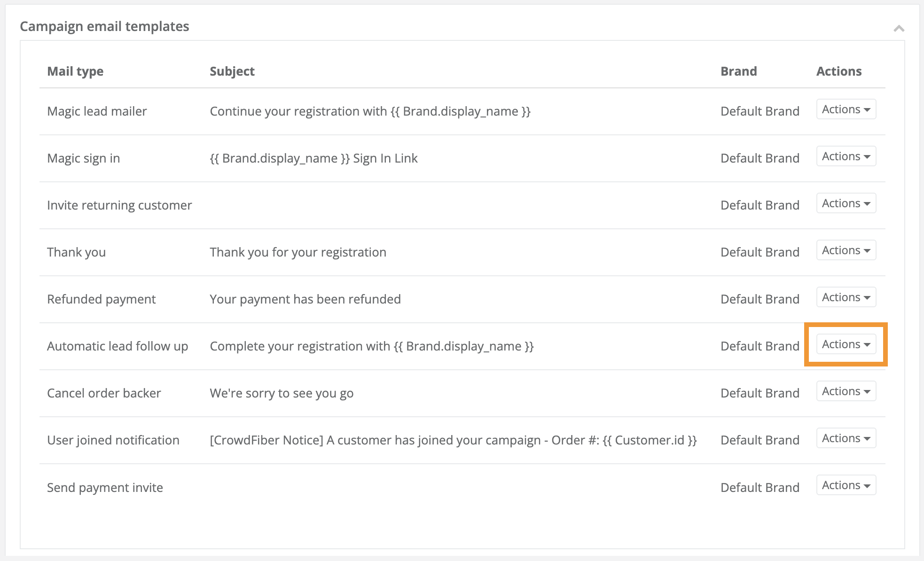Click the Magic sign in subject text
Screen dimensions: 924x561
(313, 158)
